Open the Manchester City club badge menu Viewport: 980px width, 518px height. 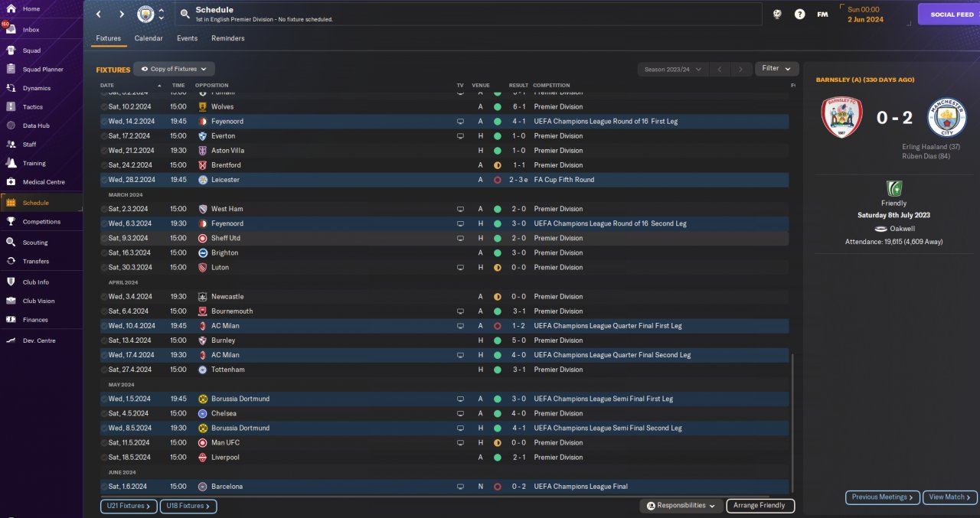click(145, 14)
